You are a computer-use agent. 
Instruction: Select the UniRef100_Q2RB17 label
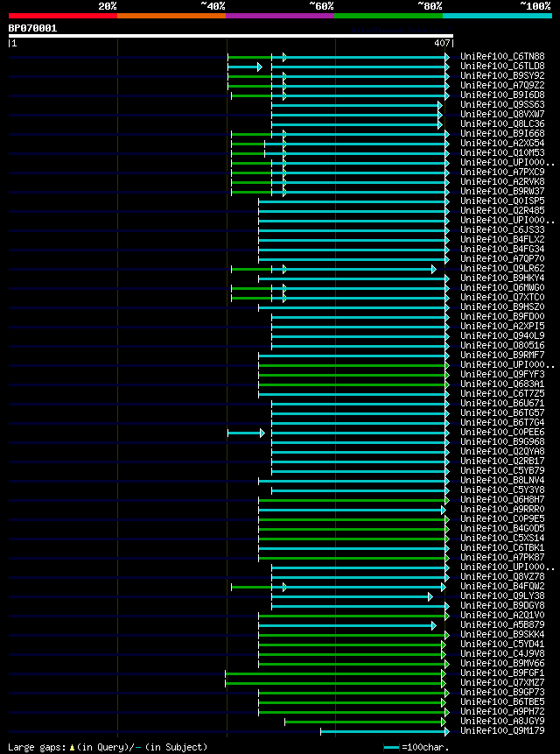point(502,461)
